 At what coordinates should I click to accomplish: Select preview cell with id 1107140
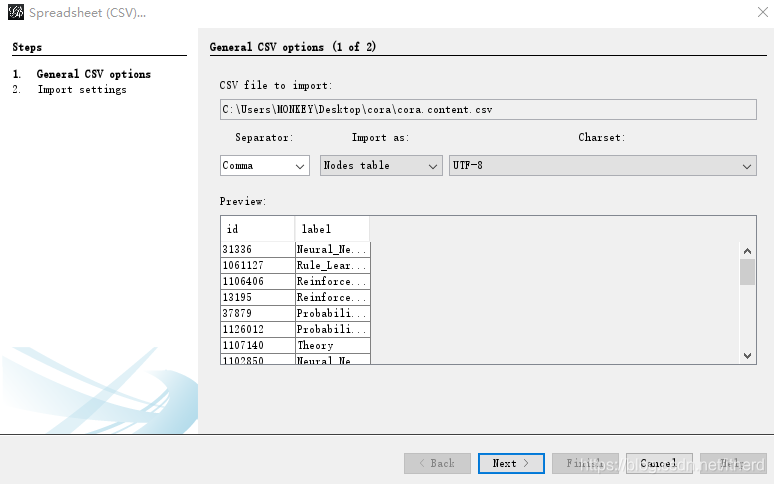click(258, 345)
